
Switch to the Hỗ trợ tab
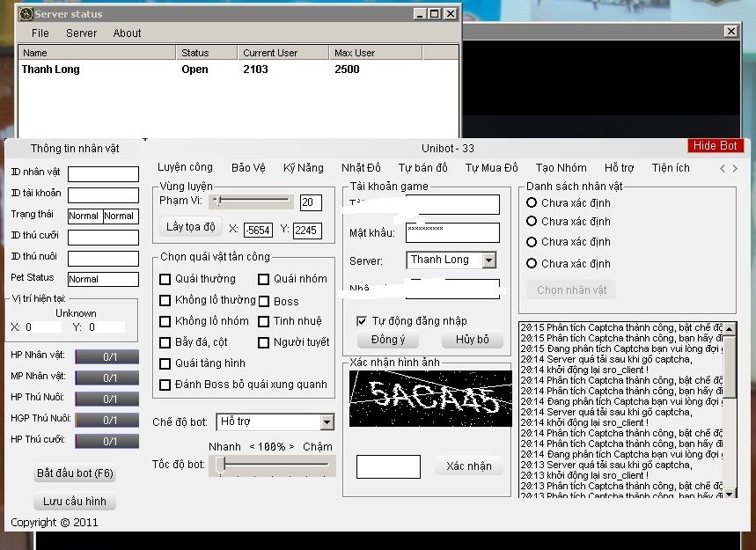619,167
